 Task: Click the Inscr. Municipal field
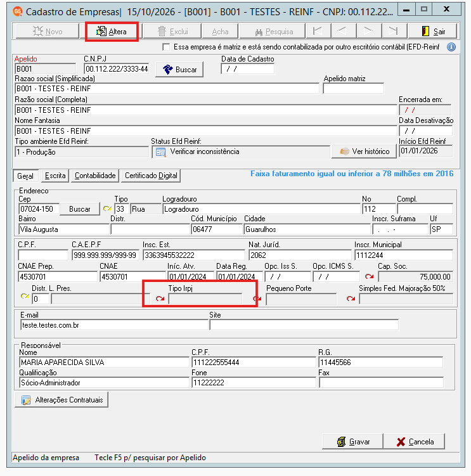click(404, 255)
